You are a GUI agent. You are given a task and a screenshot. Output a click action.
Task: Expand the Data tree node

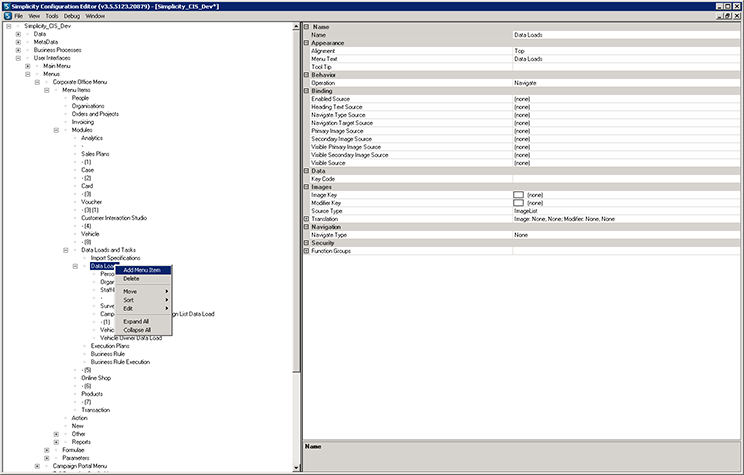18,34
